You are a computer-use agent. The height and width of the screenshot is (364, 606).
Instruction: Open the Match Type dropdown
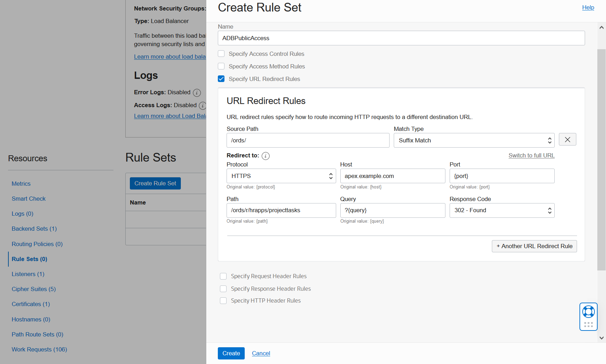pos(474,140)
